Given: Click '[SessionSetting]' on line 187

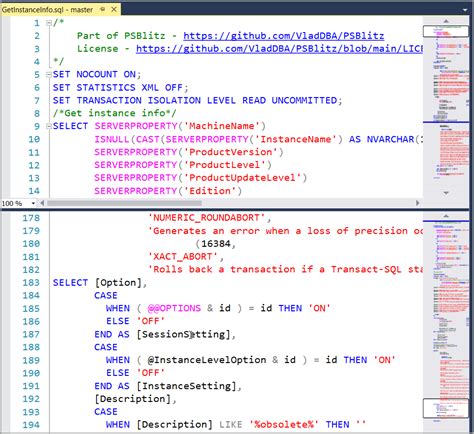Looking at the screenshot, I should coord(184,334).
